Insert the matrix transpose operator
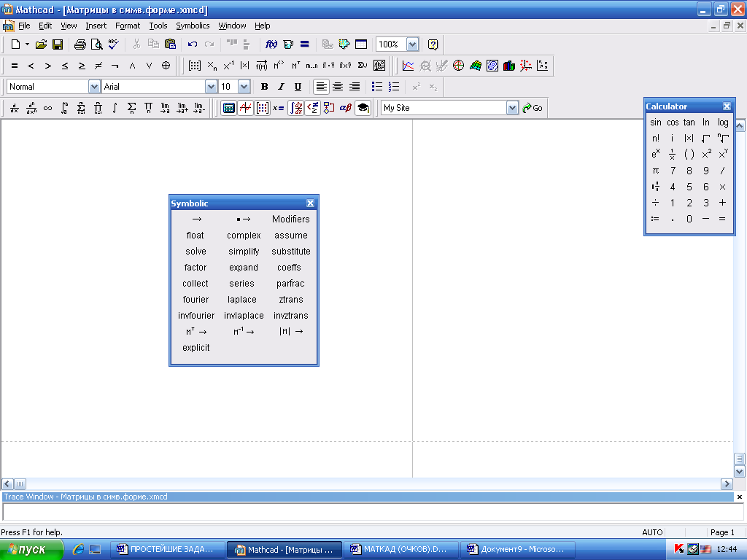 coord(295,66)
